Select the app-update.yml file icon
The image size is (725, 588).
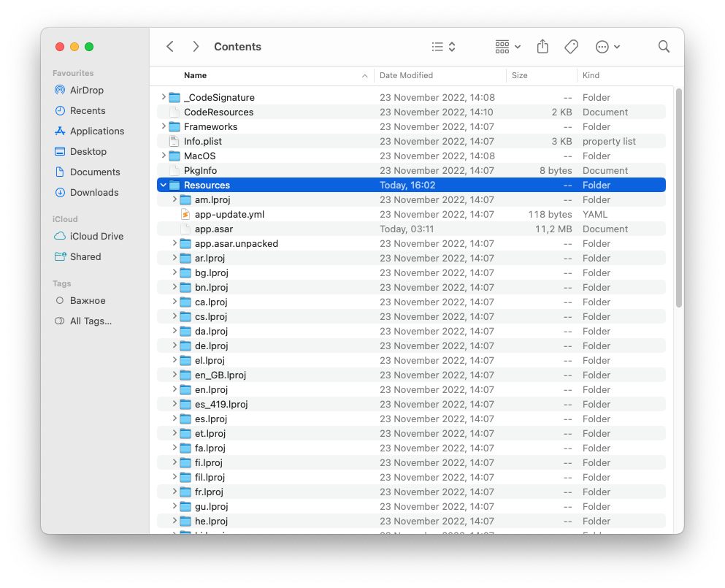tap(185, 214)
